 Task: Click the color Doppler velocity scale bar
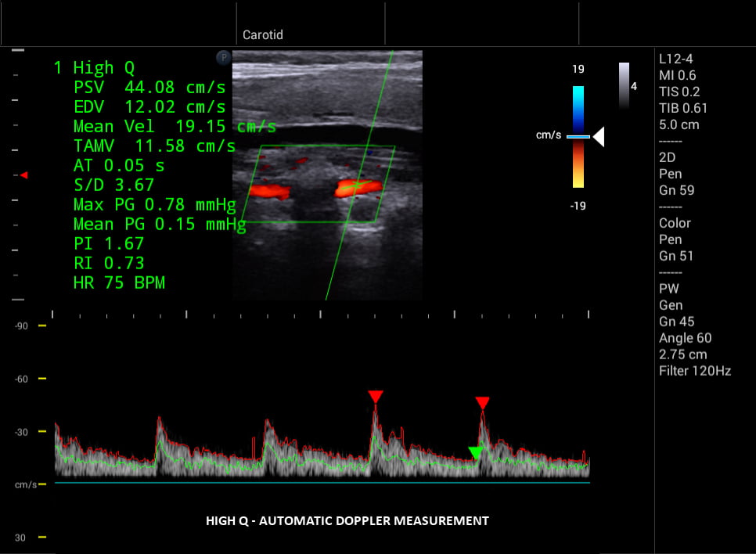578,137
